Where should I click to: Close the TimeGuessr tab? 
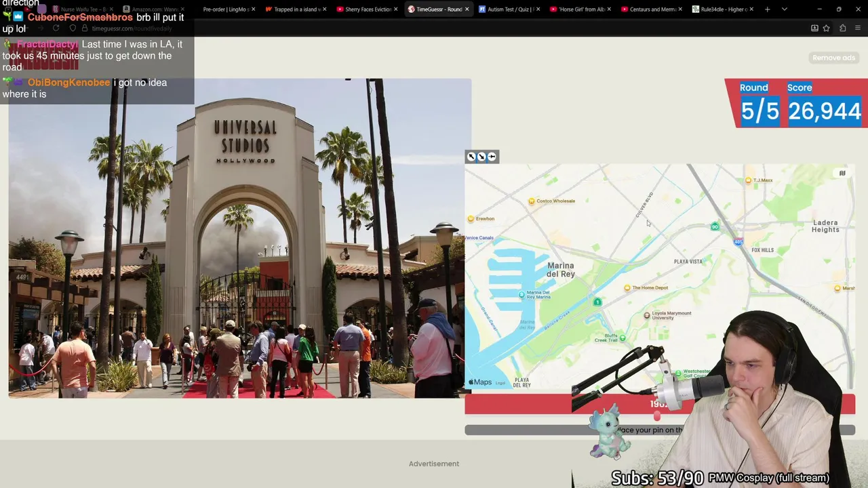[x=467, y=9]
